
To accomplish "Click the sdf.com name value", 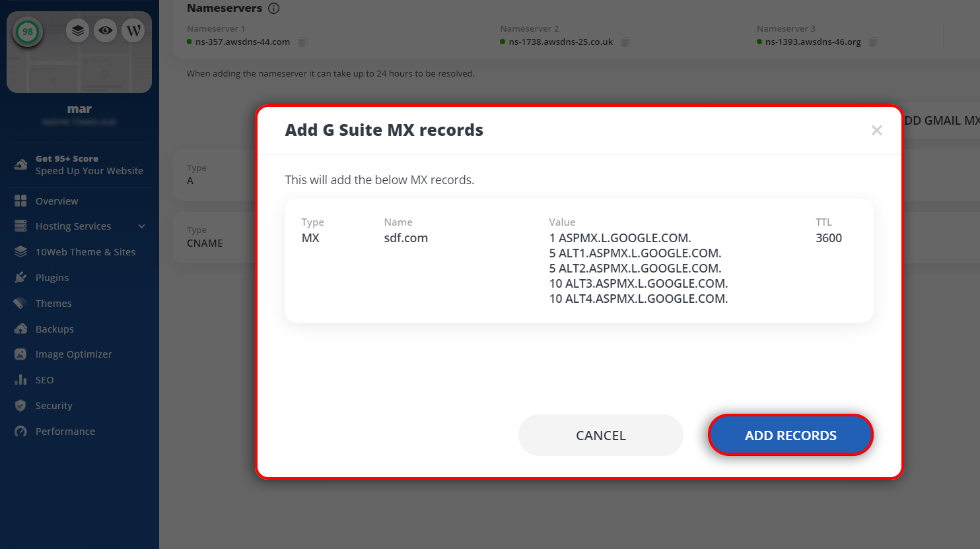I will (x=406, y=238).
